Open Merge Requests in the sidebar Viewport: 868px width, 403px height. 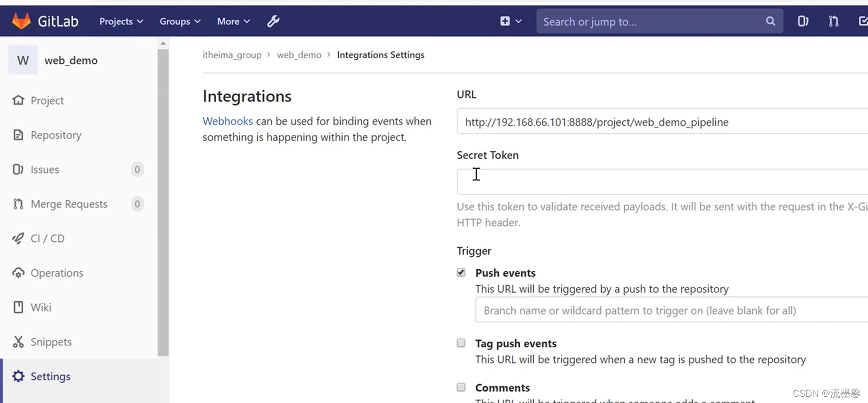coord(69,204)
